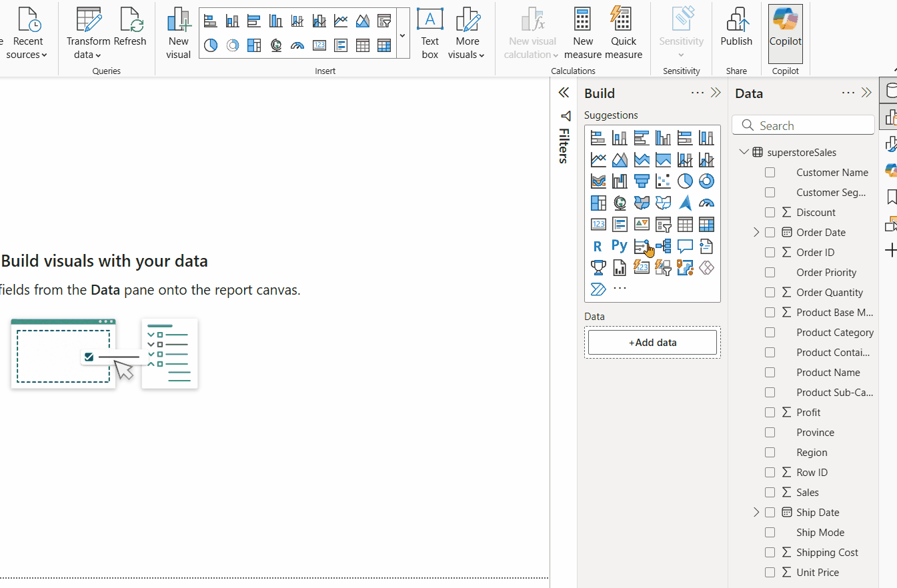The width and height of the screenshot is (897, 588).
Task: Insert a Gauge visual from the ribbon
Action: [297, 45]
